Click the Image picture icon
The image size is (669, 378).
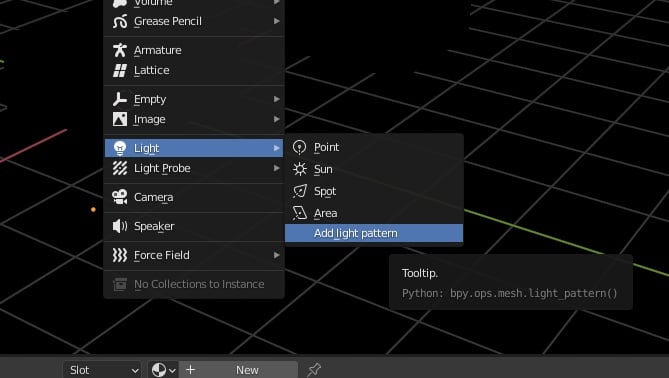coord(120,119)
